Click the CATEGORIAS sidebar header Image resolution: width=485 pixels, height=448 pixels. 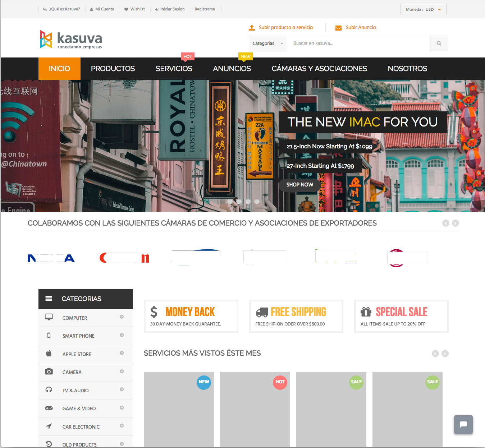[86, 299]
